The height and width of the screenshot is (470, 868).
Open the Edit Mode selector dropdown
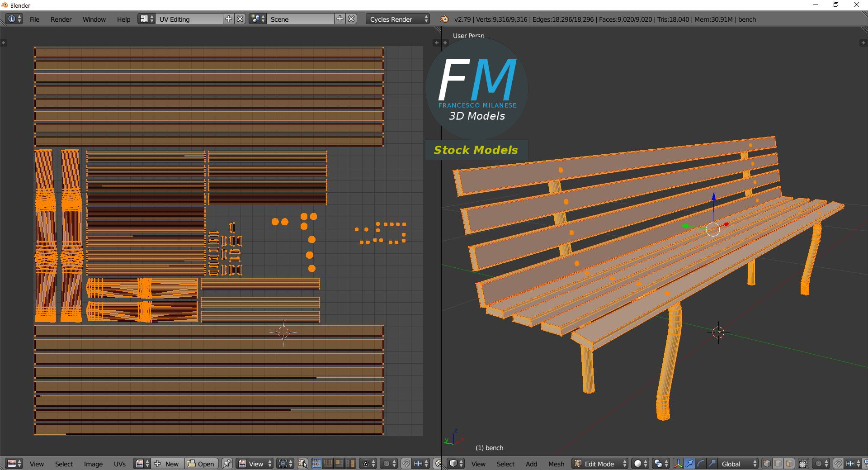click(600, 464)
